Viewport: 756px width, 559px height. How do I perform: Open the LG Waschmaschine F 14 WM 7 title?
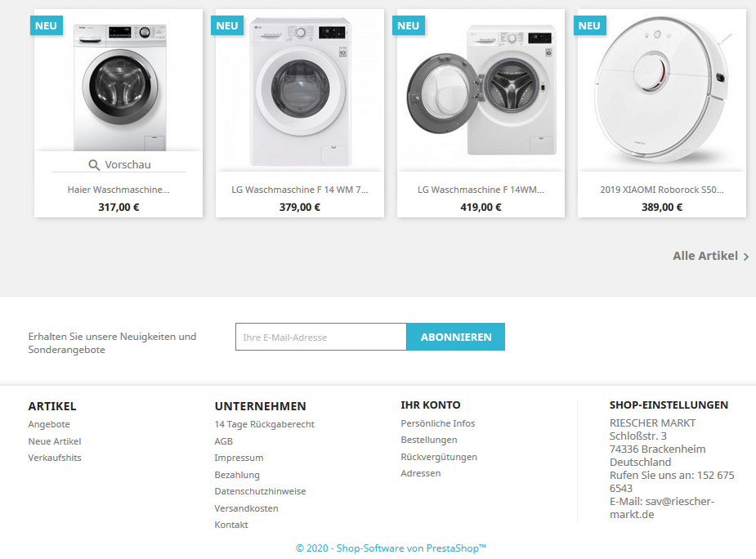[x=299, y=190]
